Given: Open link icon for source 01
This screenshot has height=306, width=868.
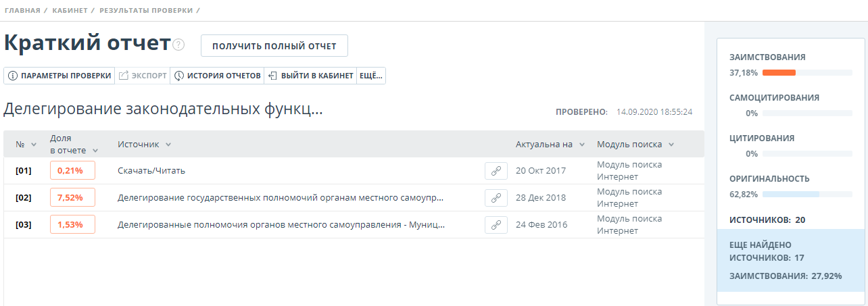Looking at the screenshot, I should point(496,171).
